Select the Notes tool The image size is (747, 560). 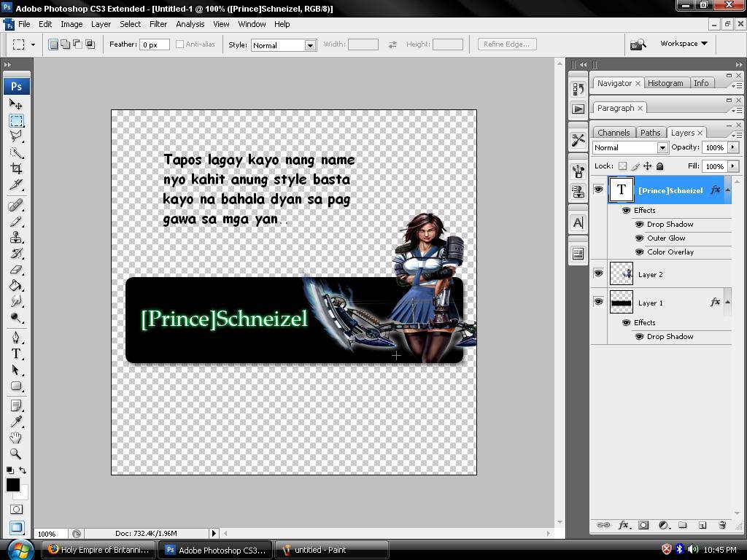pos(16,405)
